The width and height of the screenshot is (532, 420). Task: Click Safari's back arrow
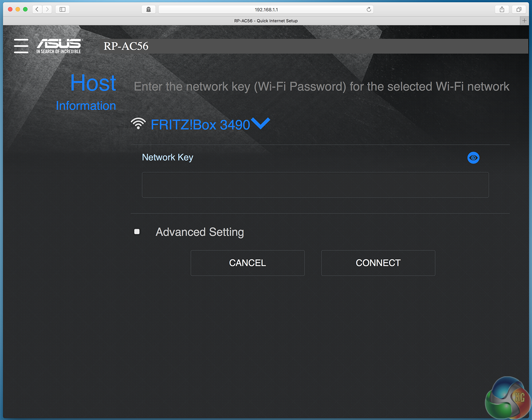[37, 9]
